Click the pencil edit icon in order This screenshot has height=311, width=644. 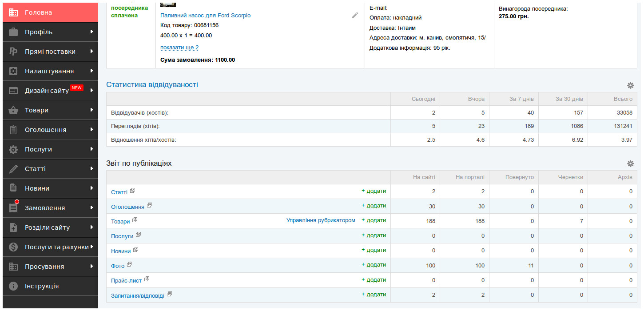(355, 15)
